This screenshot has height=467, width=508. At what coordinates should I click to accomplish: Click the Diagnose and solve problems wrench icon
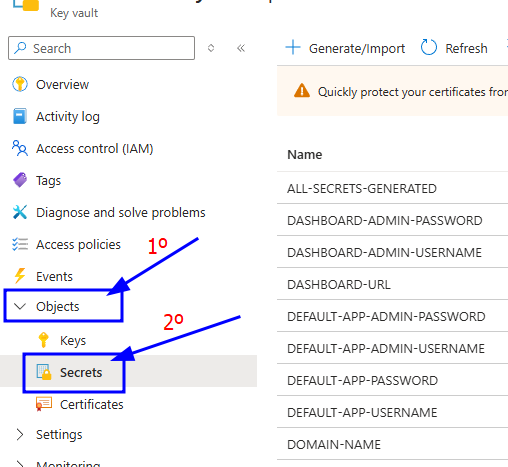[20, 212]
